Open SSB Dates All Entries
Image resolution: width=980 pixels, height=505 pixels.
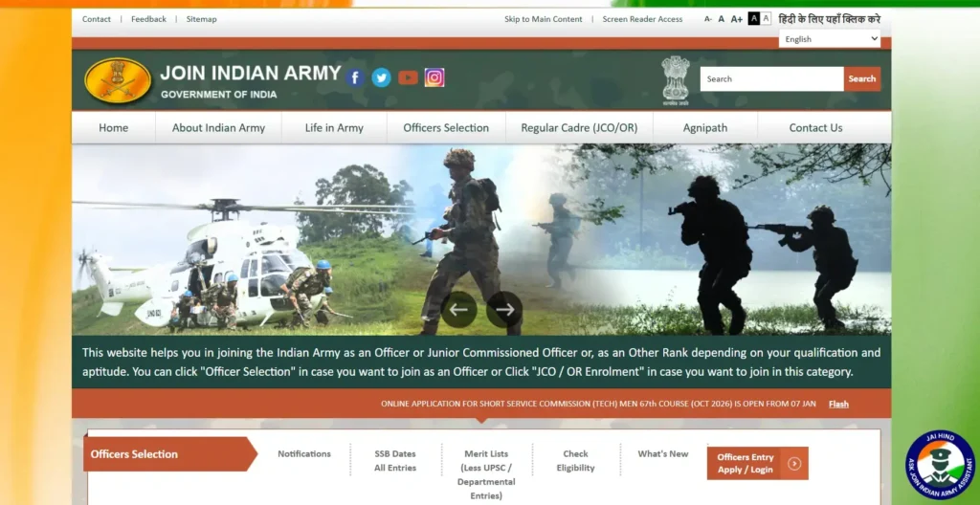(395, 461)
